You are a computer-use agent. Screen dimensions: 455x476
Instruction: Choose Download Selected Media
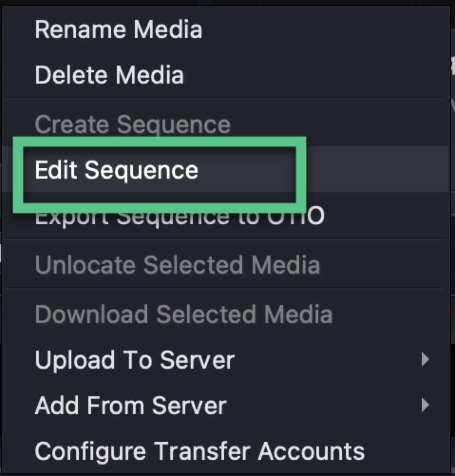pos(183,314)
